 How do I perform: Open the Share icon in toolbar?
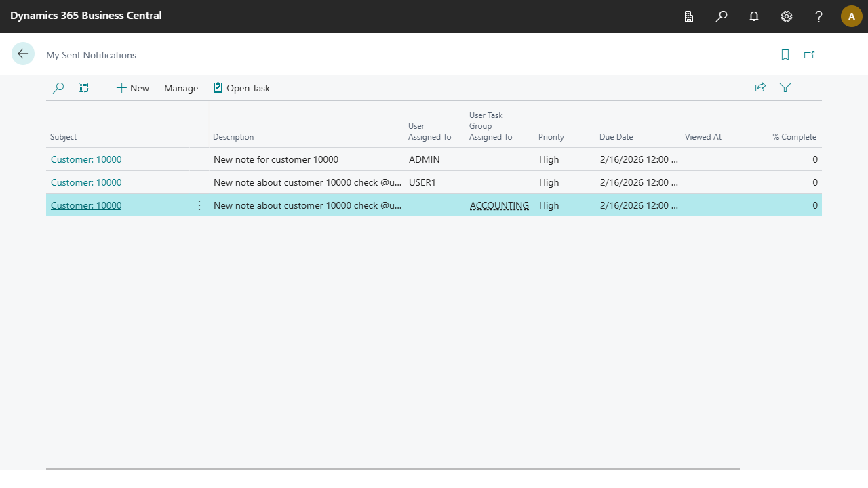click(x=760, y=88)
